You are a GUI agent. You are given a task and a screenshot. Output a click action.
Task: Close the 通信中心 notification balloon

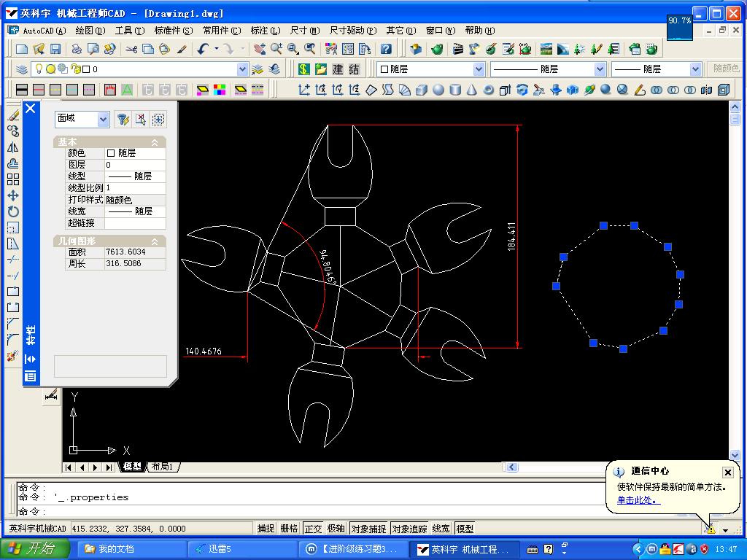pyautogui.click(x=727, y=472)
